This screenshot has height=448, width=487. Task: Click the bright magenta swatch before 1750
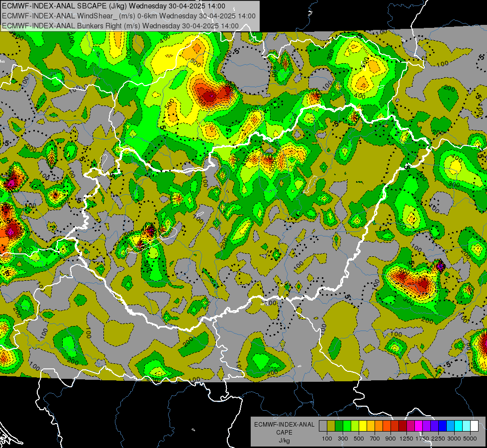click(419, 426)
